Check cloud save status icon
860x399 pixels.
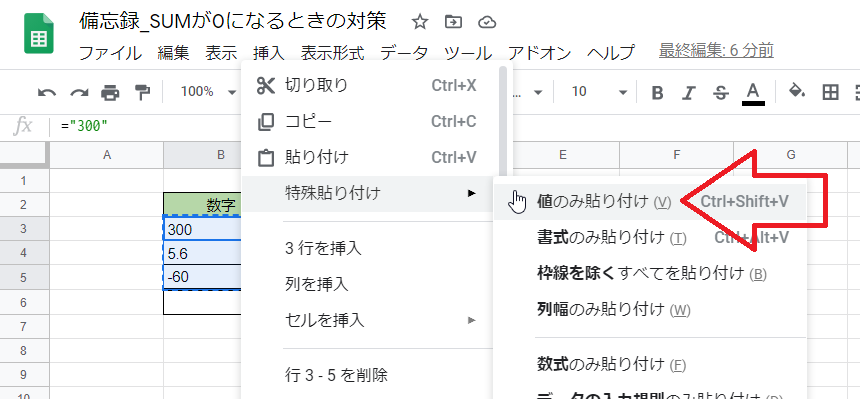pyautogui.click(x=487, y=22)
